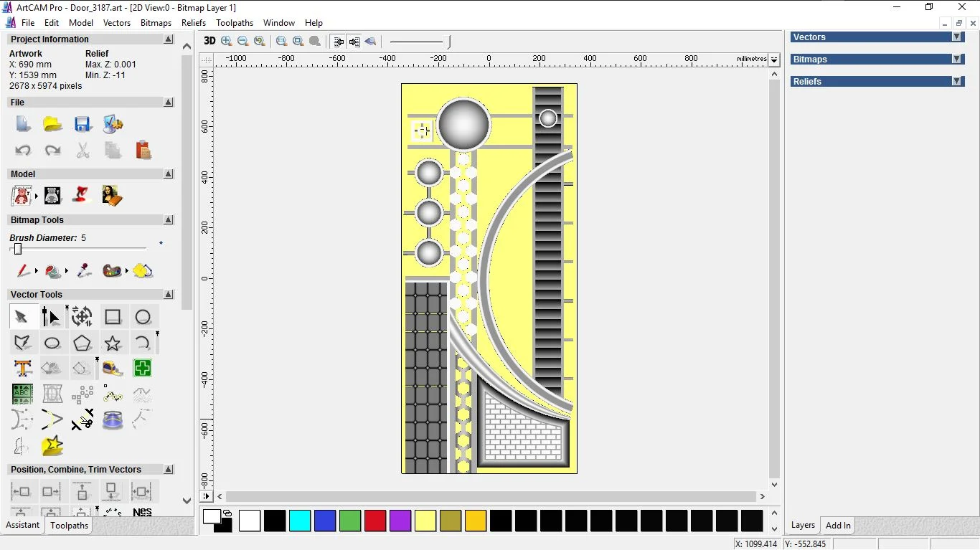980x550 pixels.
Task: Switch to the 3D view
Action: tap(209, 42)
